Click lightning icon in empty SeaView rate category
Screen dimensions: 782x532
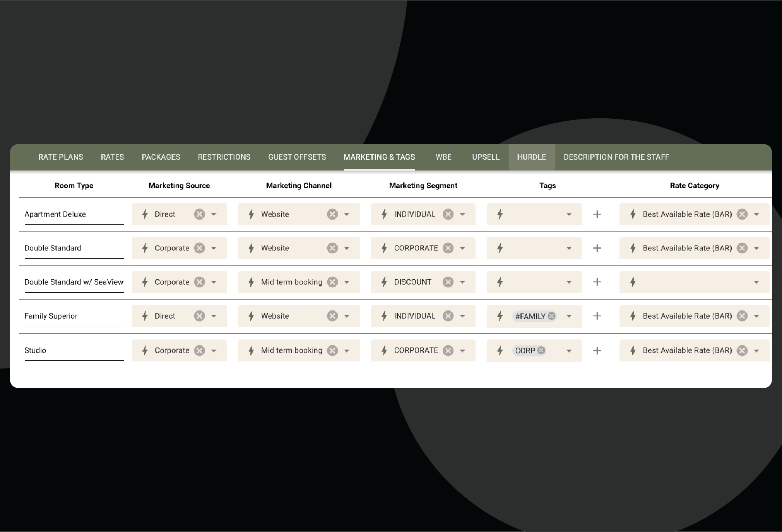(x=633, y=282)
